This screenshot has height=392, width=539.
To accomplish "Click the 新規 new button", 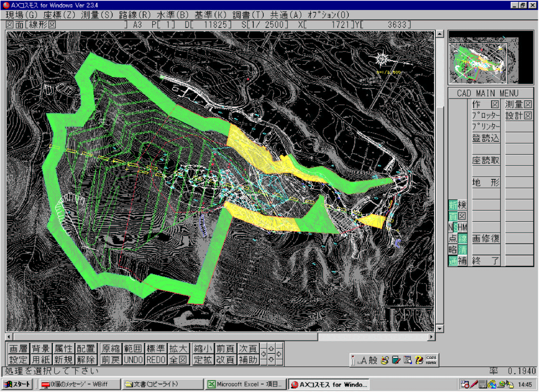I will click(63, 359).
